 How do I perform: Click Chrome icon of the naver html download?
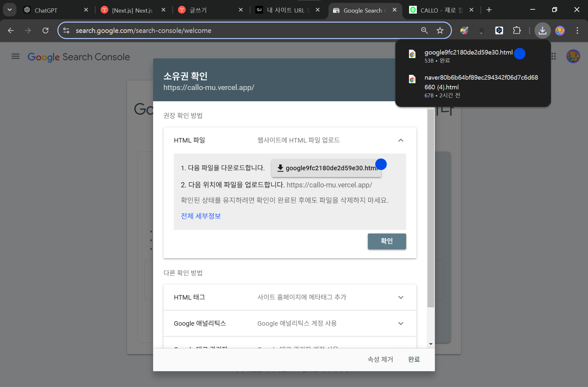coord(412,79)
